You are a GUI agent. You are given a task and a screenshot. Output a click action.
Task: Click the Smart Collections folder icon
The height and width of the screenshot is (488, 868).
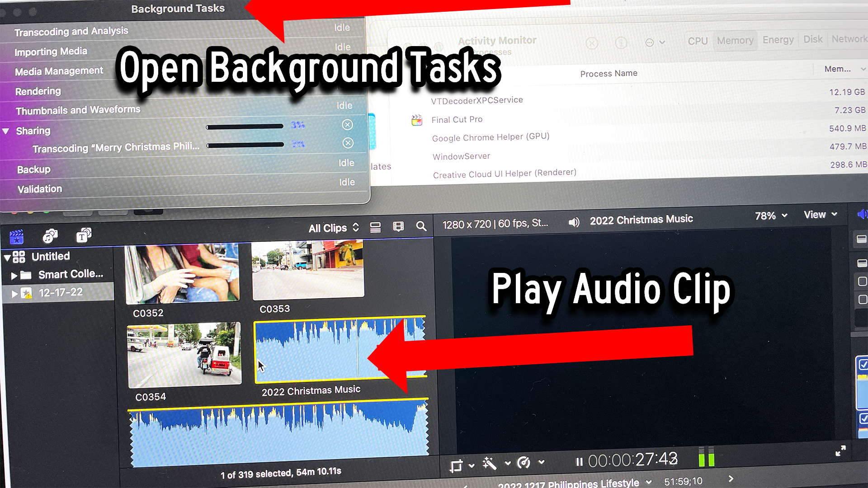click(x=26, y=275)
